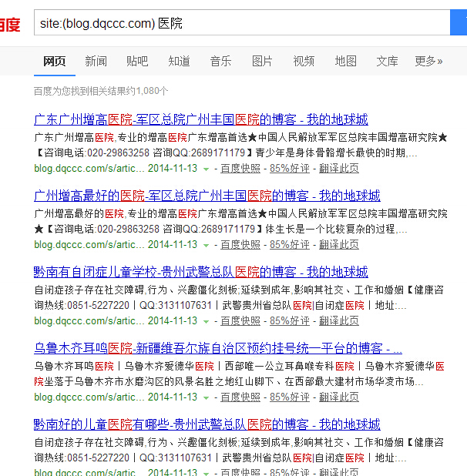Viewport: 467px width, 476px height.
Task: Open 百度快照 for 乌鲁木齐耳鸣医院 result
Action: (240, 397)
